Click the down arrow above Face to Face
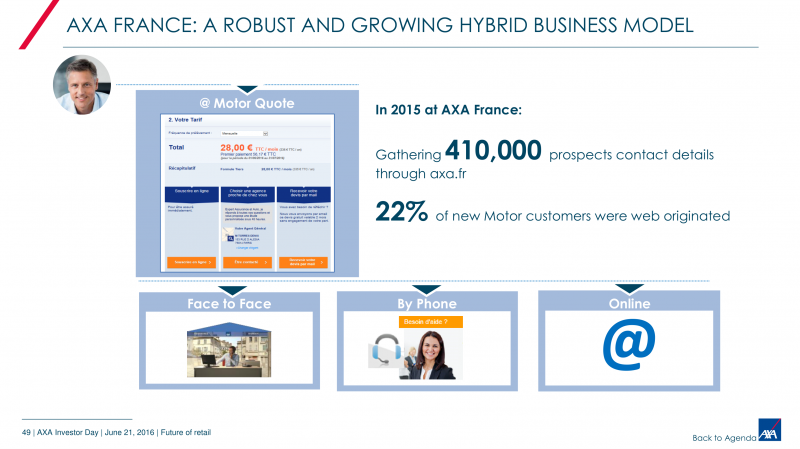This screenshot has height=449, width=800. point(229,290)
